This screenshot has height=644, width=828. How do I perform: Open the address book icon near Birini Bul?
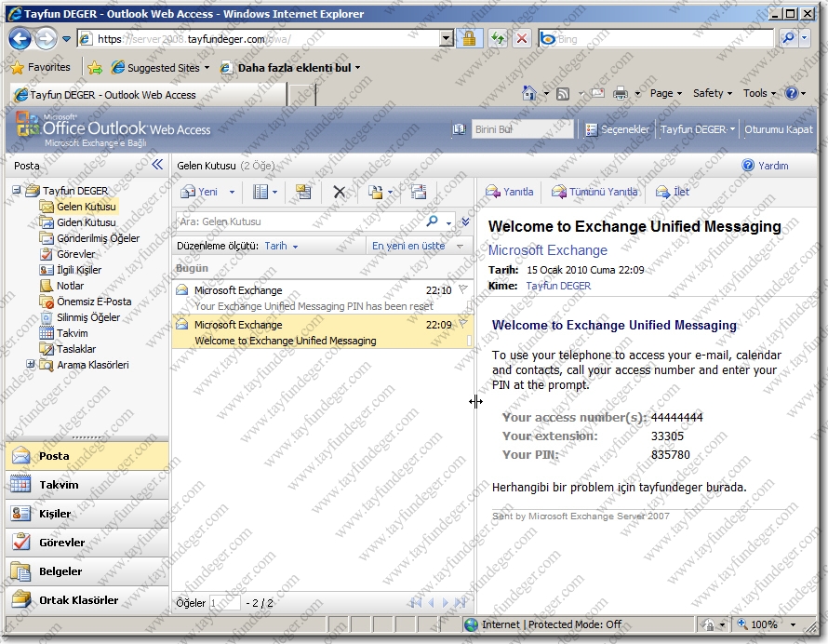pyautogui.click(x=459, y=129)
